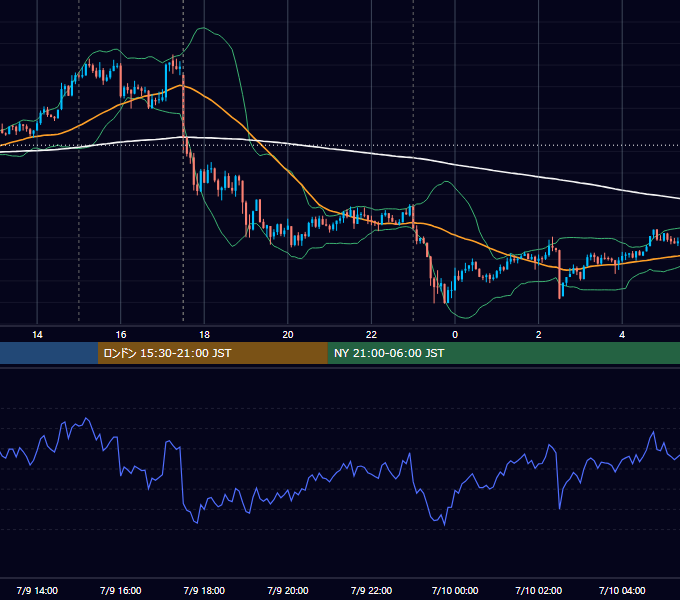Image resolution: width=680 pixels, height=600 pixels.
Task: Select the NY 21:00-06:00 JST session bar
Action: coord(503,353)
